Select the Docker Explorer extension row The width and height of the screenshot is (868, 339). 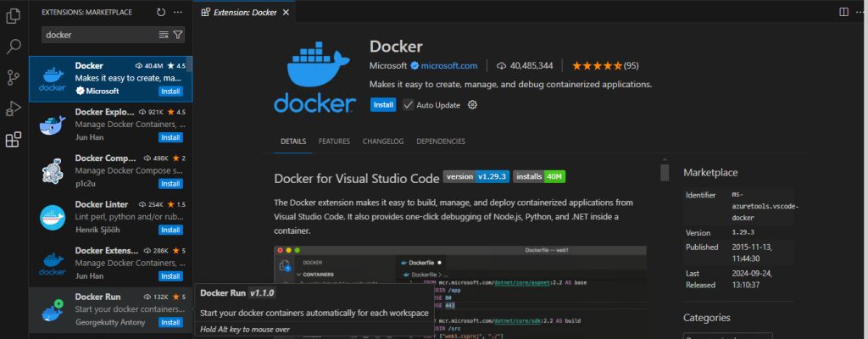[x=110, y=125]
